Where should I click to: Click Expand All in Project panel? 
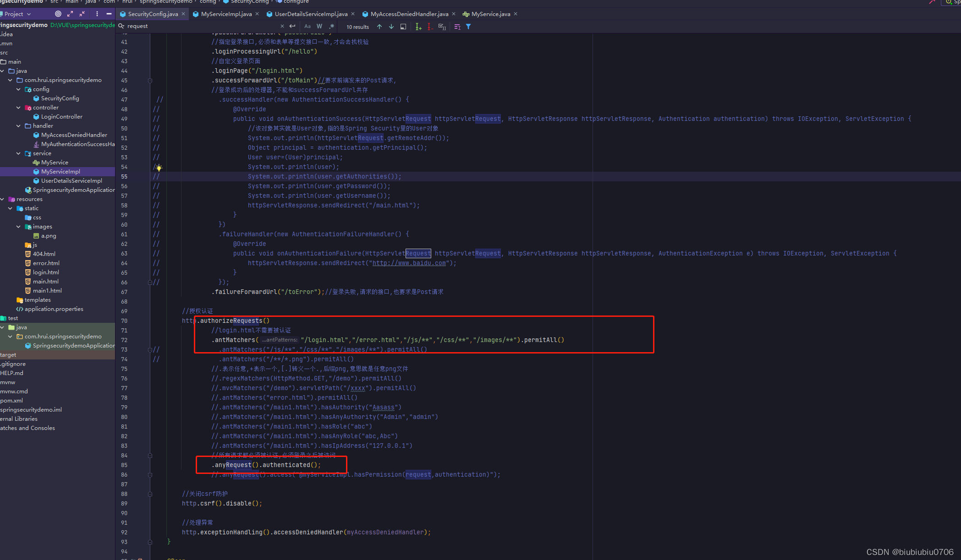point(70,14)
